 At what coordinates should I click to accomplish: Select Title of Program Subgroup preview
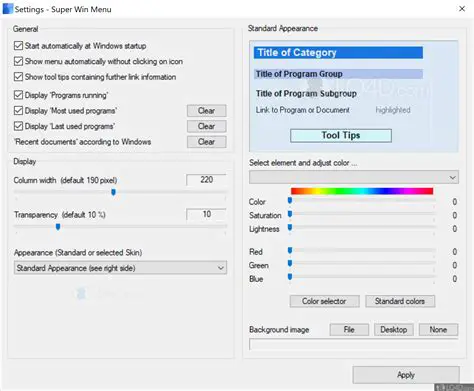click(306, 94)
